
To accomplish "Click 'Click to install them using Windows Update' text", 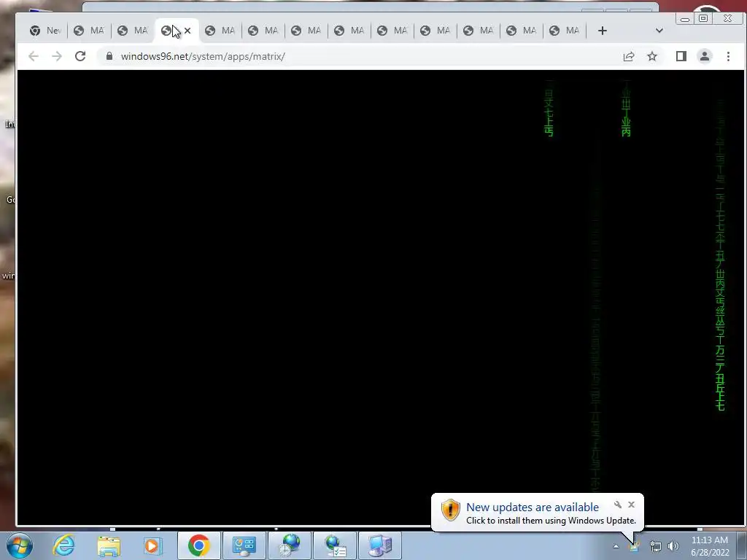I will (551, 521).
